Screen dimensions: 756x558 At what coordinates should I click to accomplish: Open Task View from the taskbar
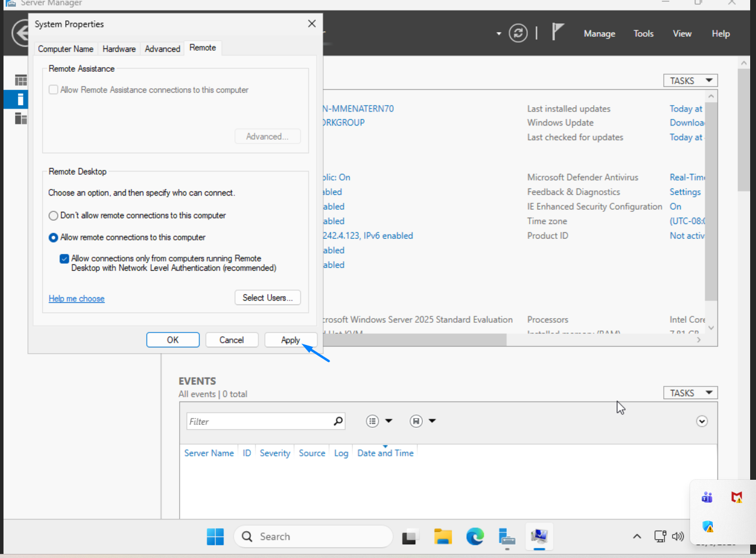(410, 536)
